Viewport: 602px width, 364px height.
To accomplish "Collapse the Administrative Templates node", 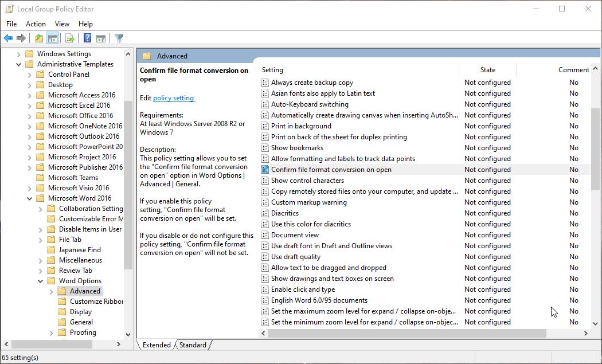I will 18,65.
